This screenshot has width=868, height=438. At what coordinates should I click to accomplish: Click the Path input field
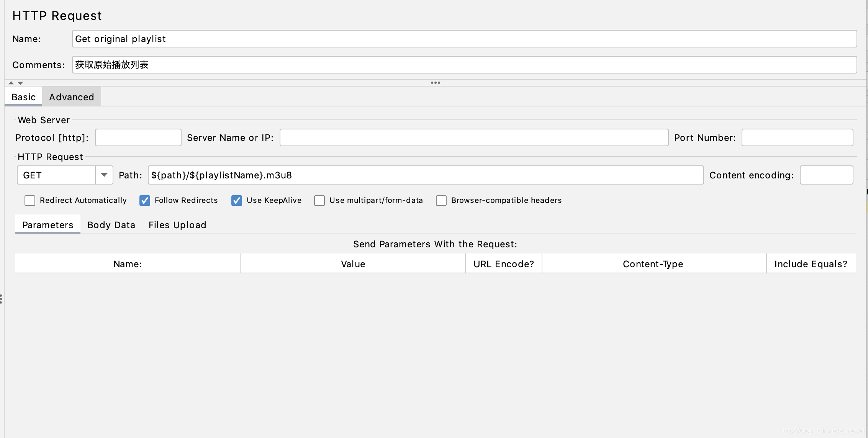coord(425,175)
